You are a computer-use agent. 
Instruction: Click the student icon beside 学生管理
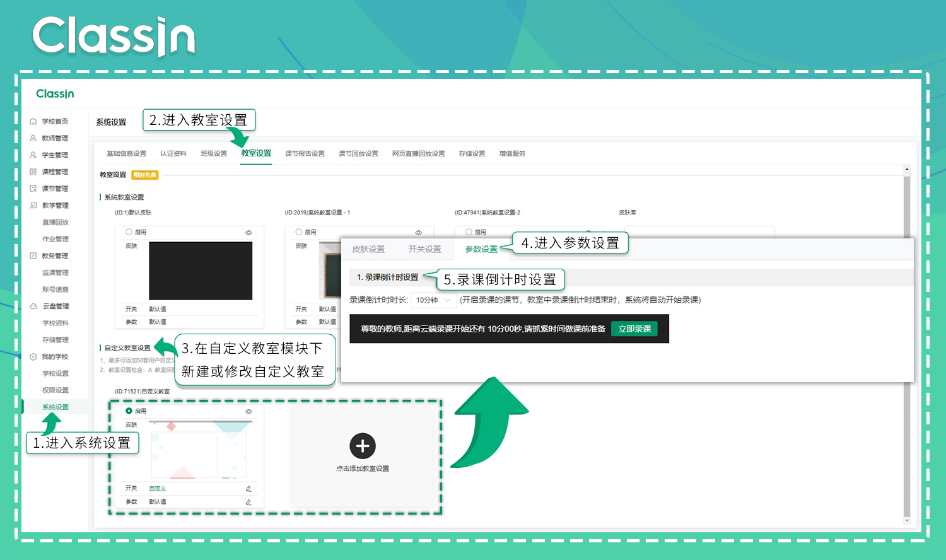(33, 155)
